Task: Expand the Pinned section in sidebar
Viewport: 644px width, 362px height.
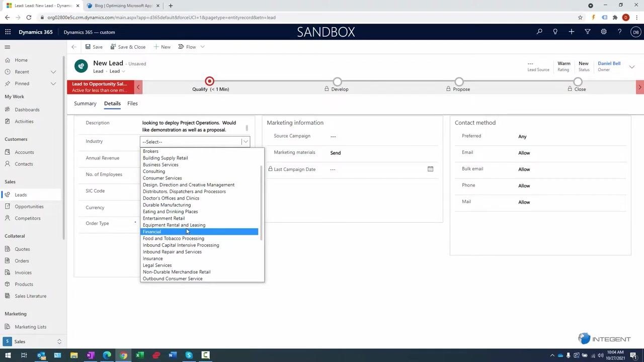Action: pyautogui.click(x=53, y=83)
